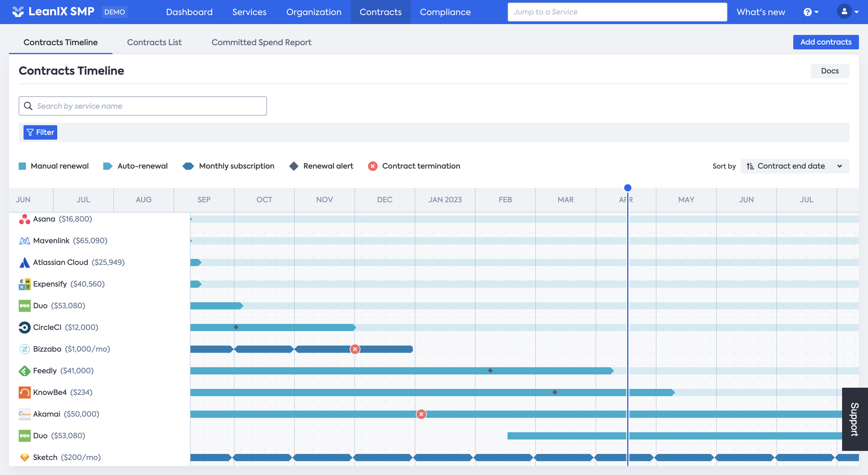Open the help question mark dropdown

click(811, 12)
